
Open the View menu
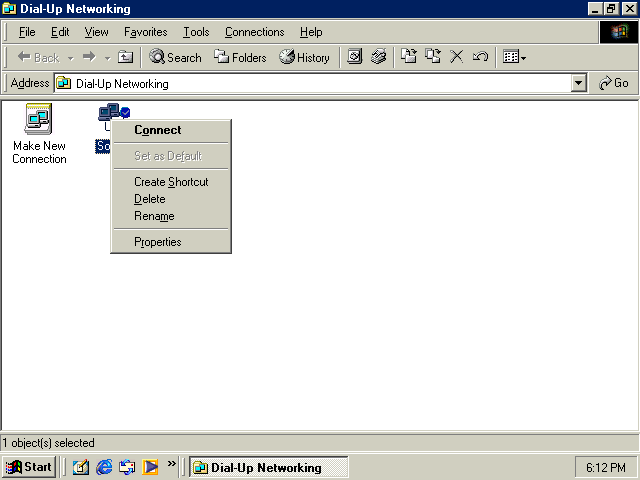(x=97, y=32)
